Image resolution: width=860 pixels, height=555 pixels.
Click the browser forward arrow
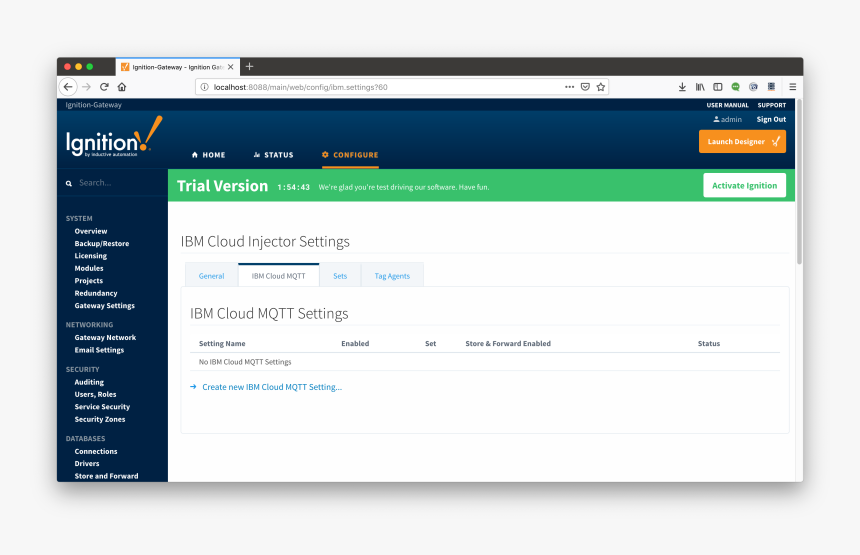click(x=86, y=87)
